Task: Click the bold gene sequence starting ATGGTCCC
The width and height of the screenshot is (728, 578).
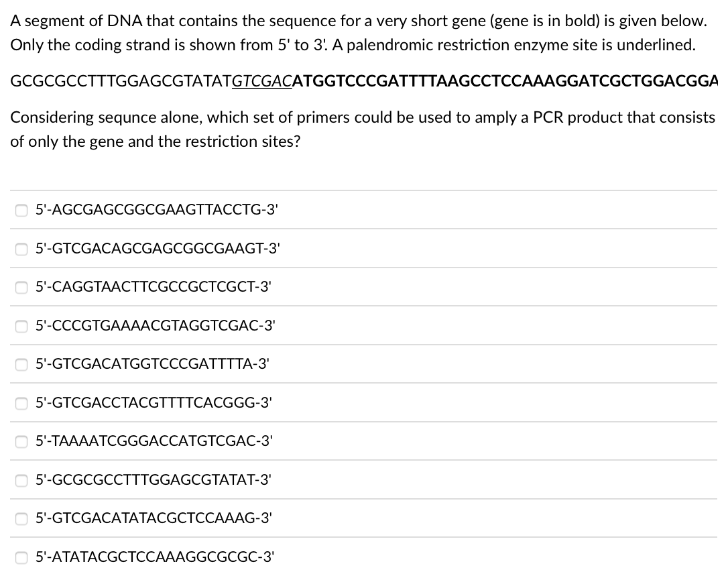Action: [x=505, y=82]
